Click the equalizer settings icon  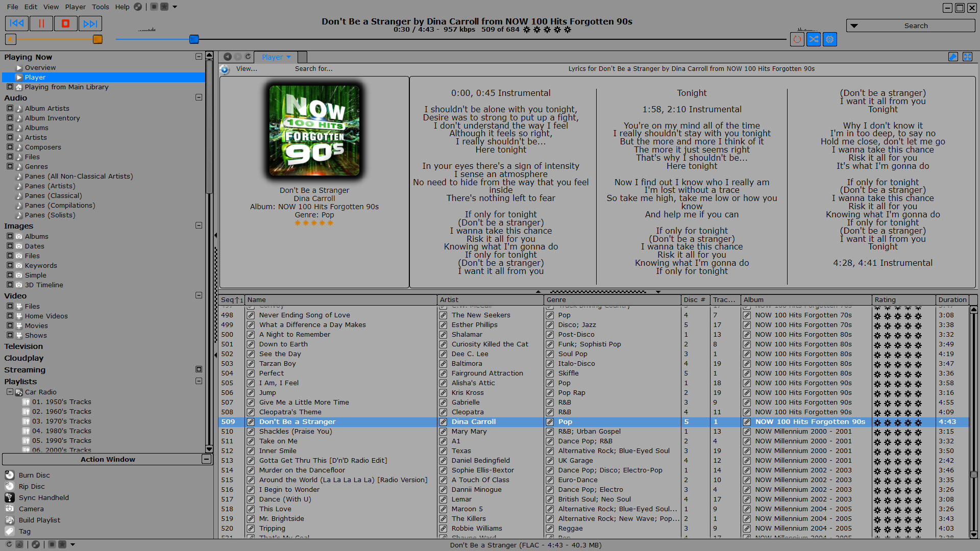tap(830, 39)
